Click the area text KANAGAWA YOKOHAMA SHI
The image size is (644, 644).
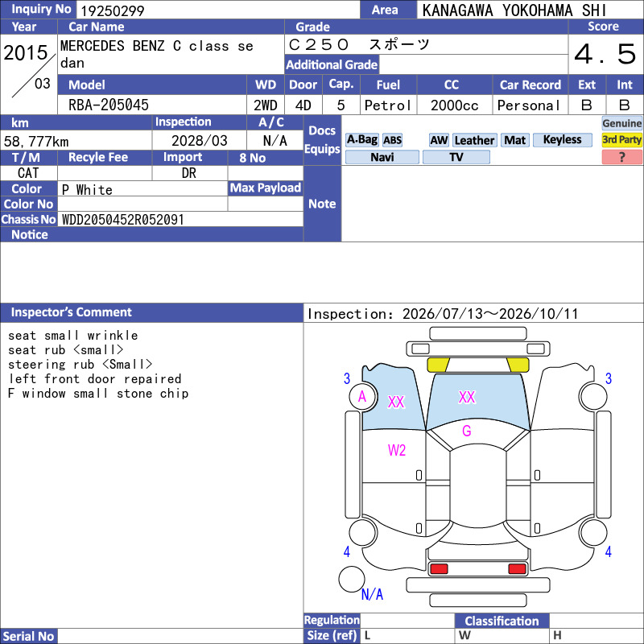coord(514,10)
